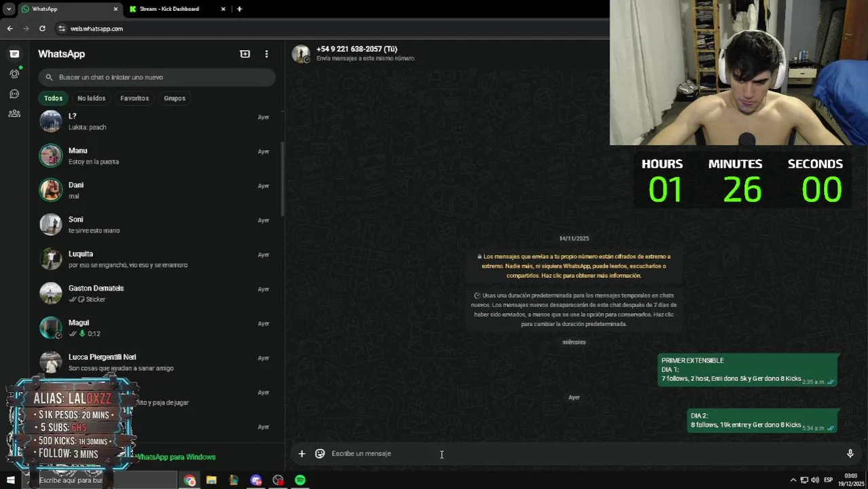This screenshot has height=489, width=868.
Task: Open the Chats section in the sidebar
Action: [x=14, y=54]
